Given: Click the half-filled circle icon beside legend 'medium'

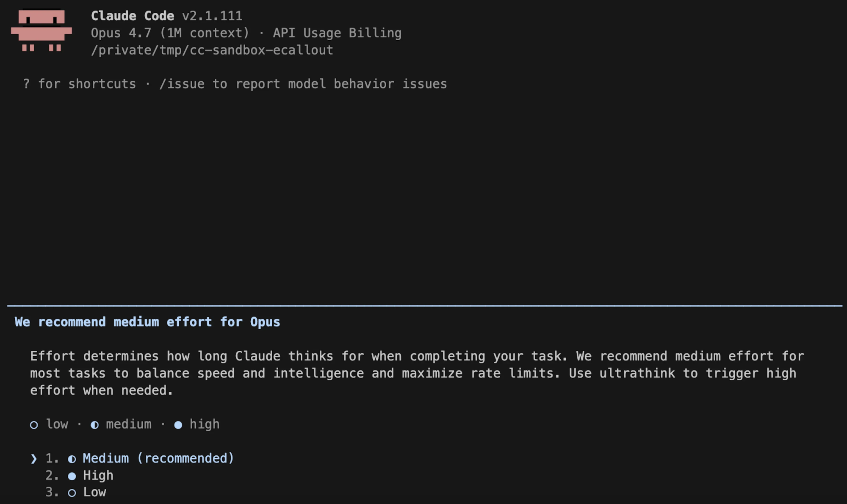Looking at the screenshot, I should (94, 425).
